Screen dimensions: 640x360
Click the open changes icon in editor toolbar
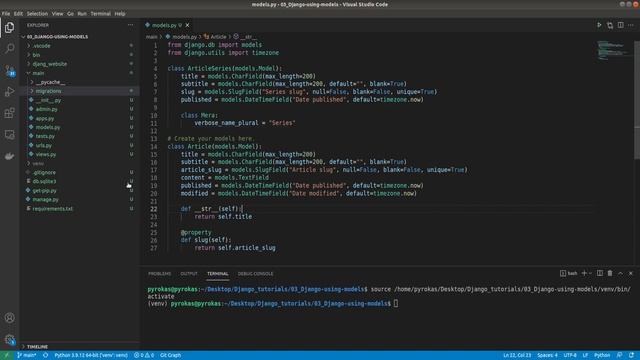pos(610,25)
